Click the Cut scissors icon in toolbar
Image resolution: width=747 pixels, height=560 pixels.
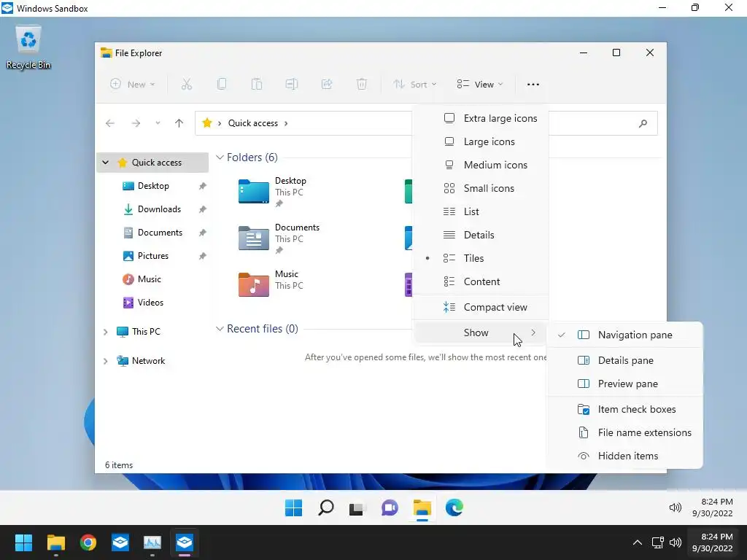(186, 85)
